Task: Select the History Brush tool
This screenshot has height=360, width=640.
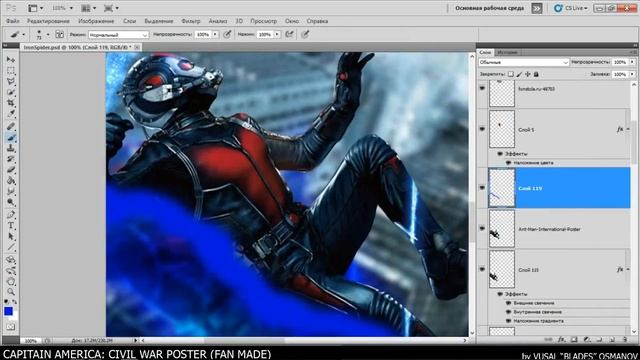Action: coord(11,159)
